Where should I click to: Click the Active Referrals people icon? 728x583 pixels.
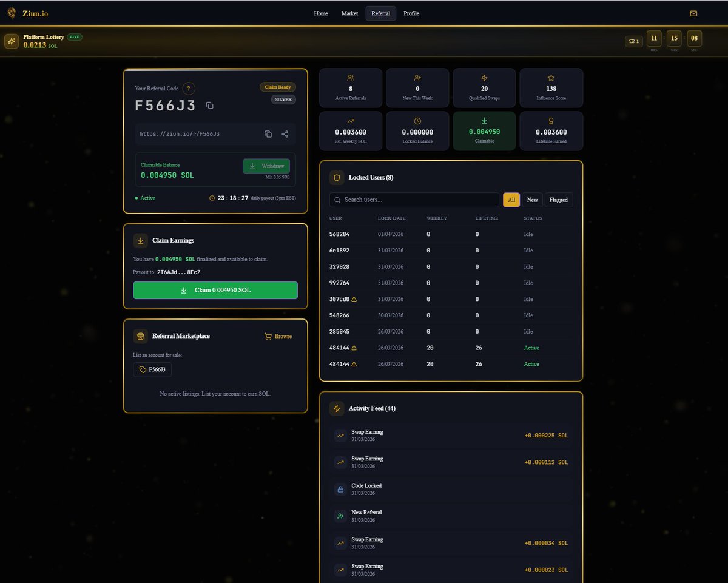click(x=351, y=78)
